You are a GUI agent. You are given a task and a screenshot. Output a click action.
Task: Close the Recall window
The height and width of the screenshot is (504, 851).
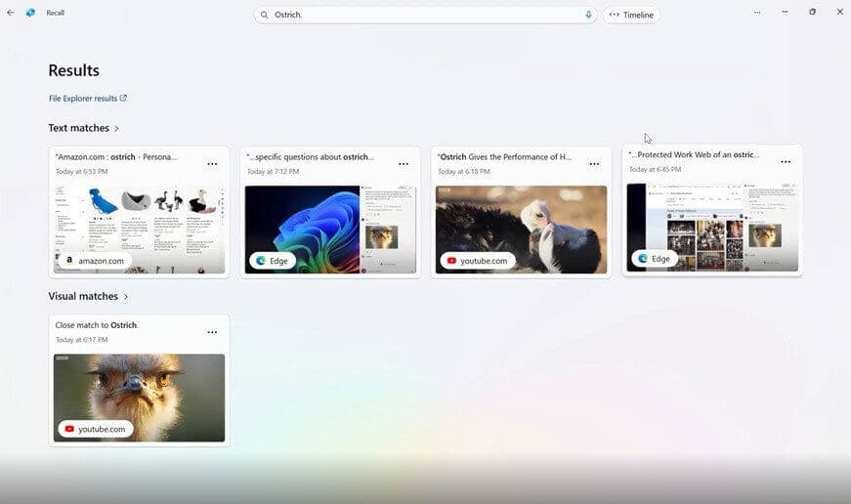pyautogui.click(x=840, y=12)
